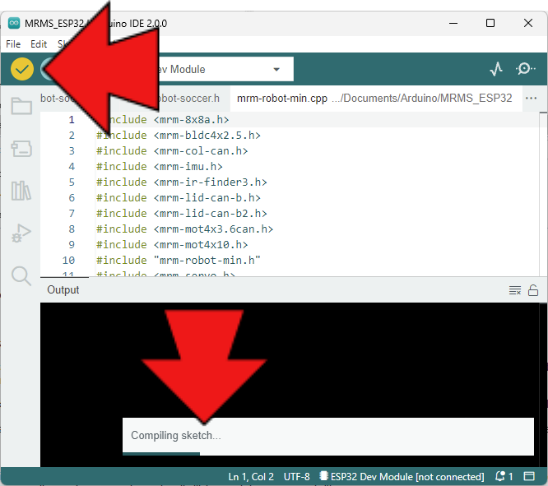Open the Library Manager books icon
Image resolution: width=548 pixels, height=486 pixels.
click(21, 191)
